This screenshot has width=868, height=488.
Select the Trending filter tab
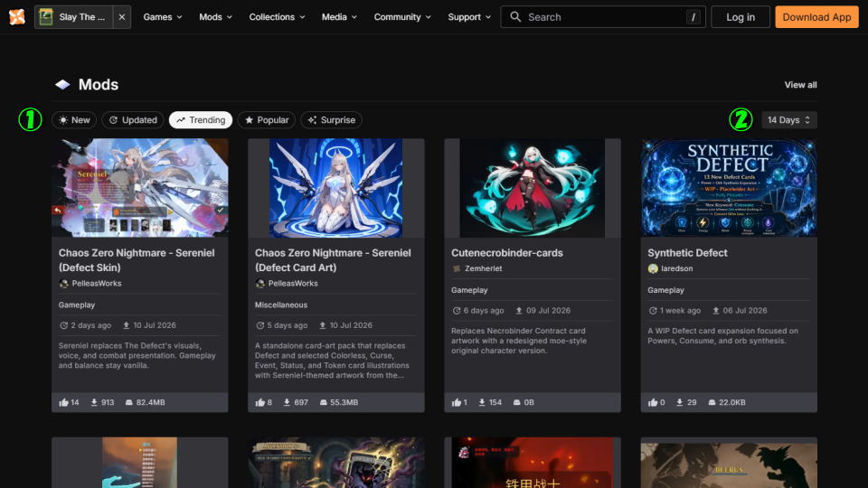pyautogui.click(x=201, y=120)
